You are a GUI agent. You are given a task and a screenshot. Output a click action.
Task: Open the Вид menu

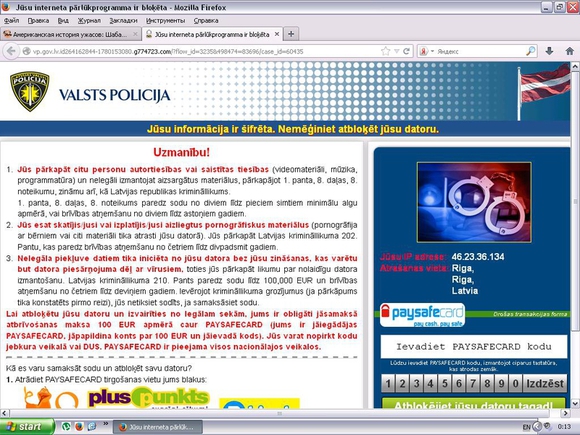pyautogui.click(x=63, y=21)
